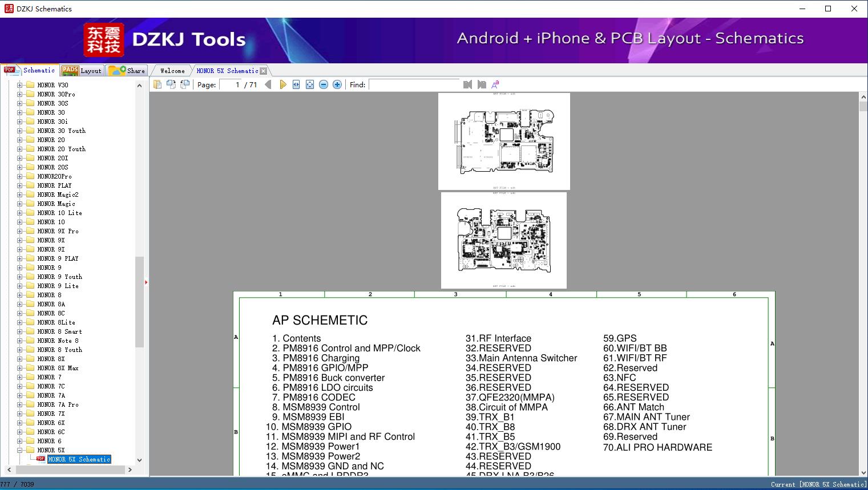The height and width of the screenshot is (490, 868).
Task: Select HONOR 20I in the tree
Action: coord(53,158)
